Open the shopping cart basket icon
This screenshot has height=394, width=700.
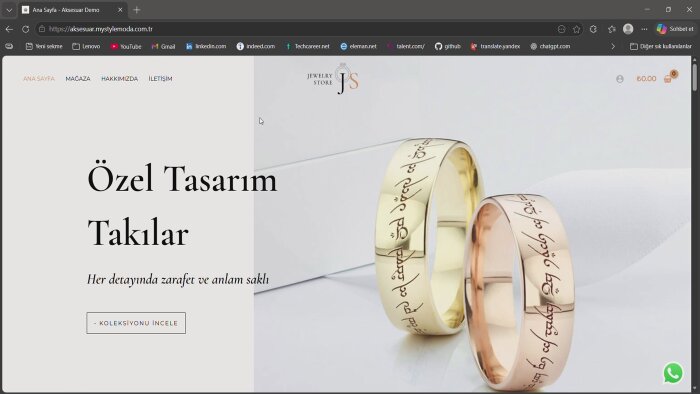[x=668, y=79]
